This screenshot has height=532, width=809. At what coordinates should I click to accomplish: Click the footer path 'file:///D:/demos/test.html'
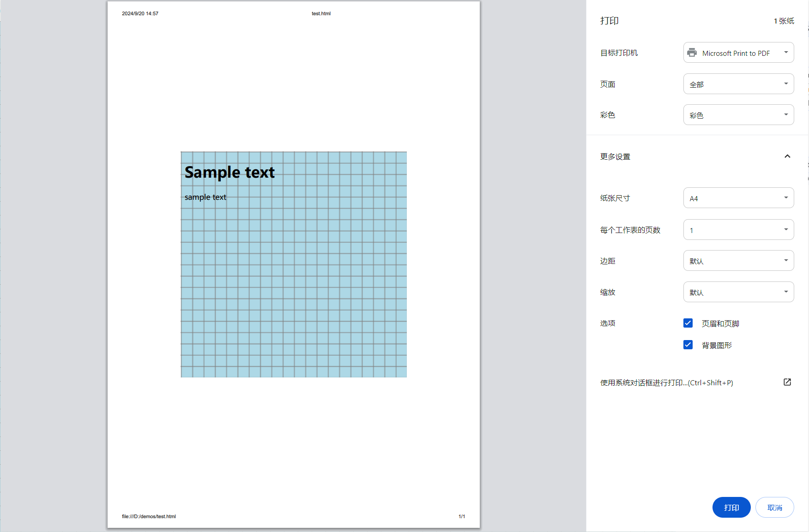pyautogui.click(x=149, y=516)
